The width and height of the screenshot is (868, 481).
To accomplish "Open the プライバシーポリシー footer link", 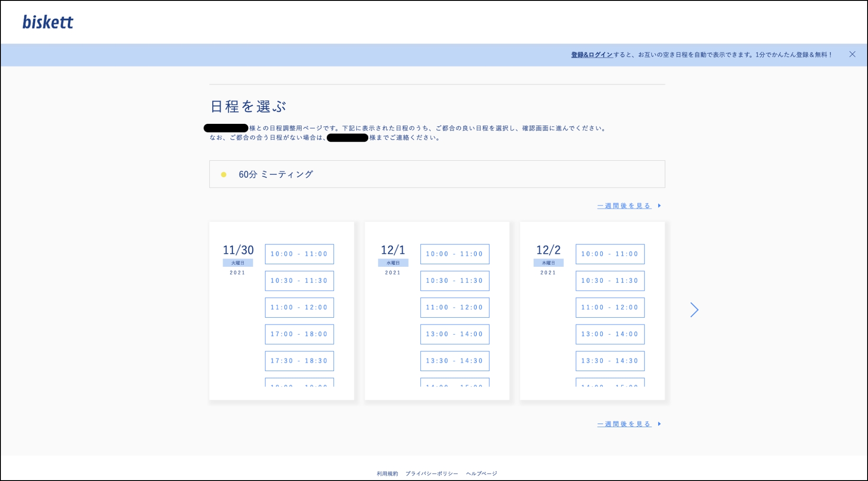I will click(432, 474).
